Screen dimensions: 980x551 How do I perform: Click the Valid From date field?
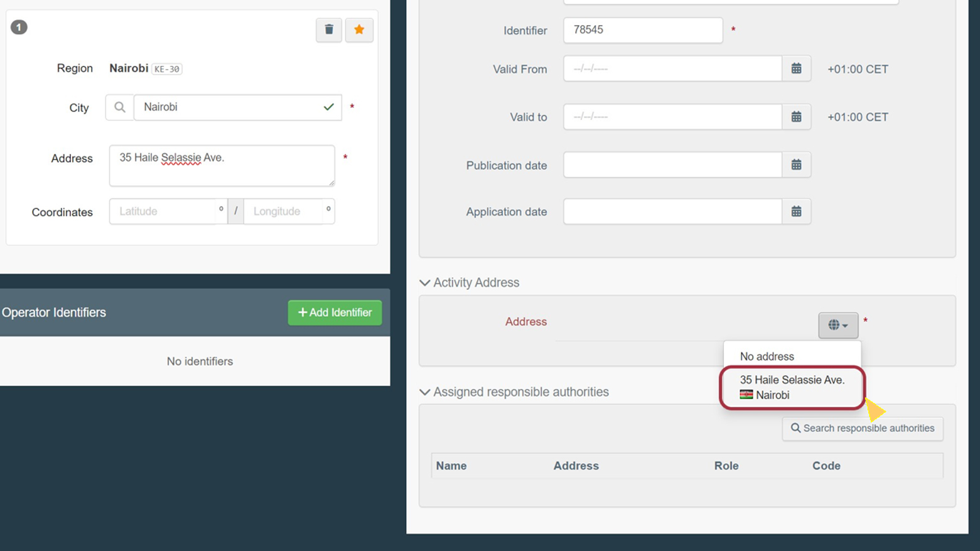(x=672, y=69)
